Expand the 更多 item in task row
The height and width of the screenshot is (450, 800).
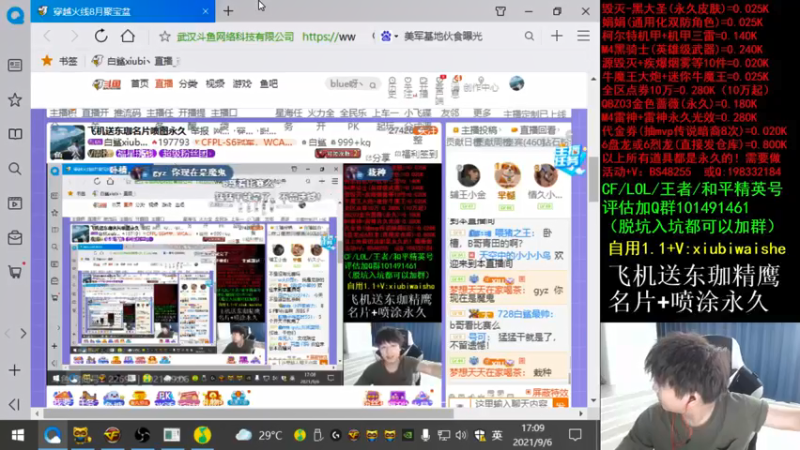(x=481, y=113)
